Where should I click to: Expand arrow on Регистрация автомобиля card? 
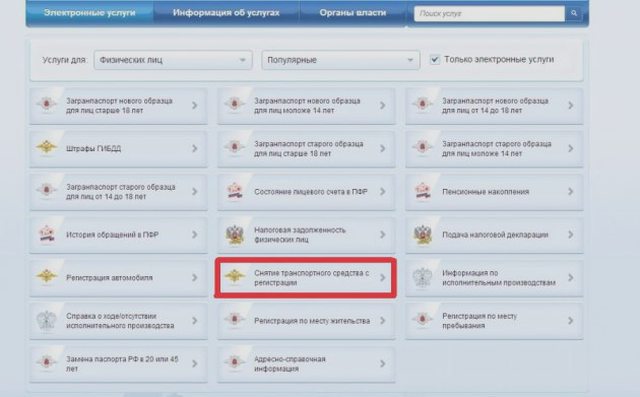(x=195, y=277)
